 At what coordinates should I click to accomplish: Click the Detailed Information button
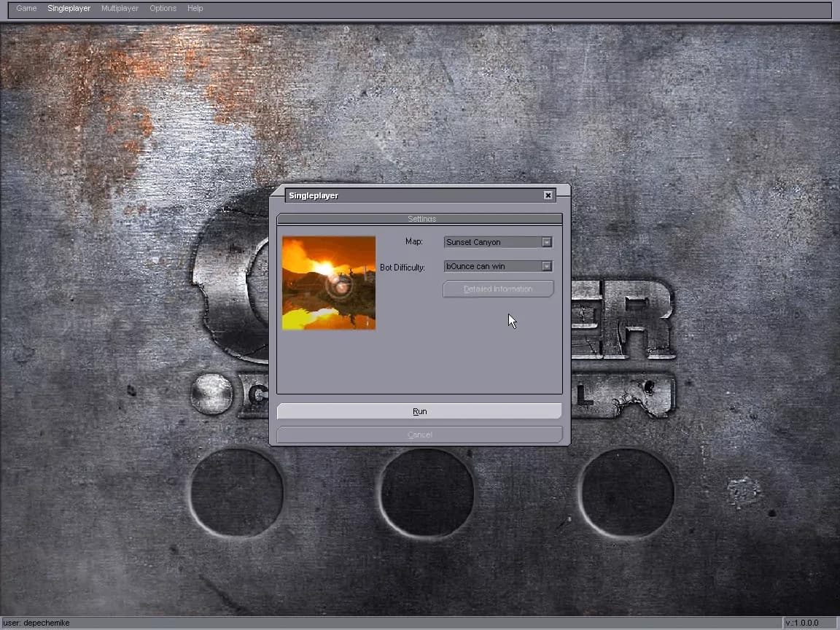498,289
